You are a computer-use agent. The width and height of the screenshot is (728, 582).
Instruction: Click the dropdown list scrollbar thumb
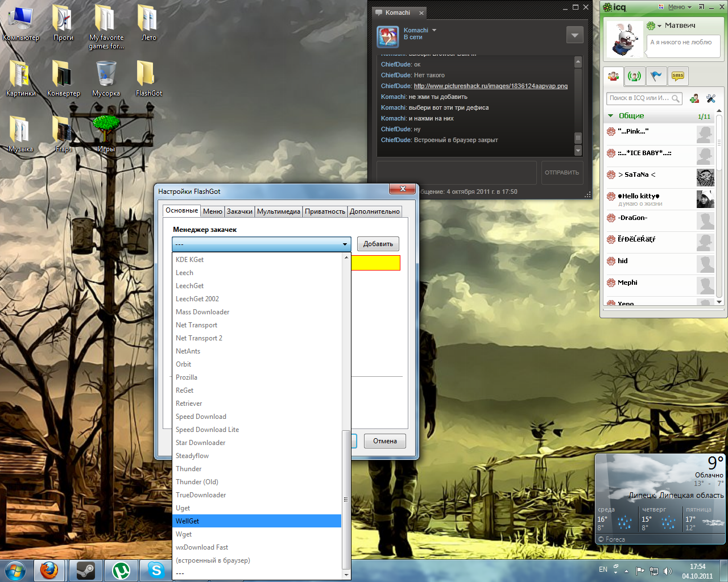(346, 500)
